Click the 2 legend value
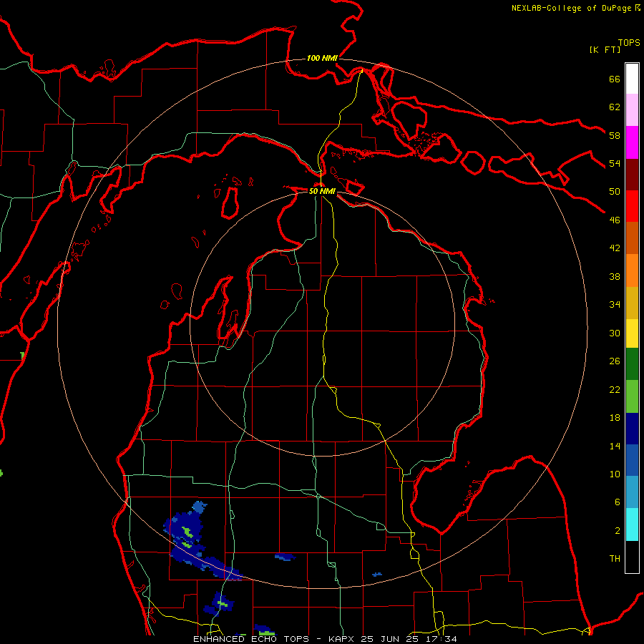This screenshot has width=644, height=644. (x=618, y=531)
